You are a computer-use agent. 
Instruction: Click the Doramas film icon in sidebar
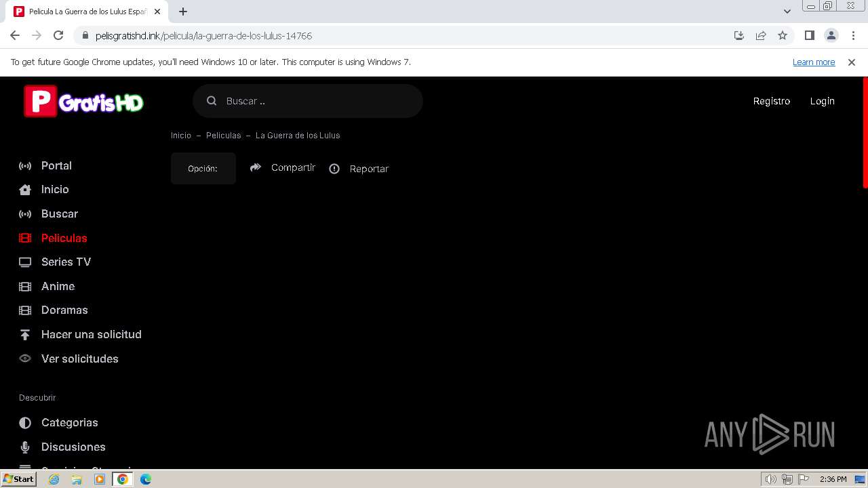coord(25,310)
